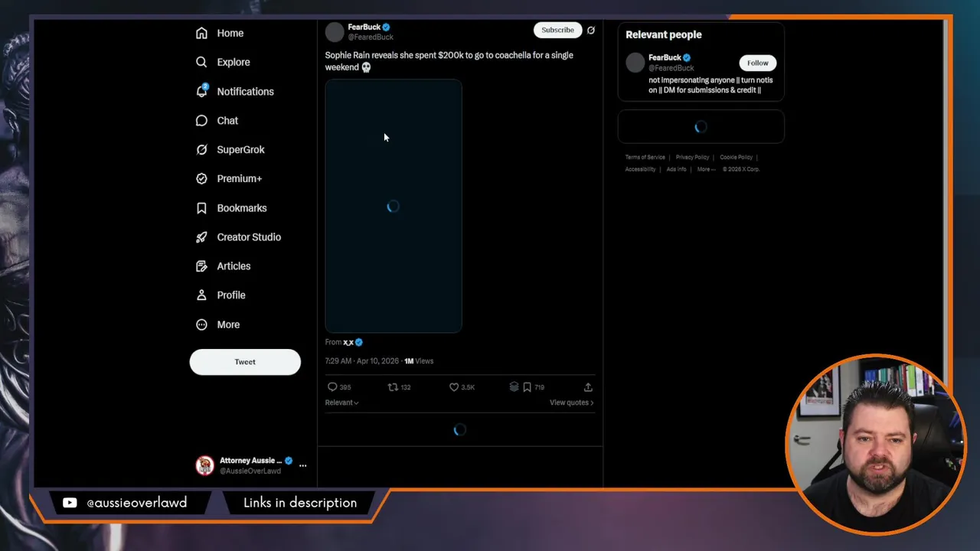Viewport: 980px width, 551px height.
Task: Click the verified badge icon next to Premium+
Action: tap(201, 178)
